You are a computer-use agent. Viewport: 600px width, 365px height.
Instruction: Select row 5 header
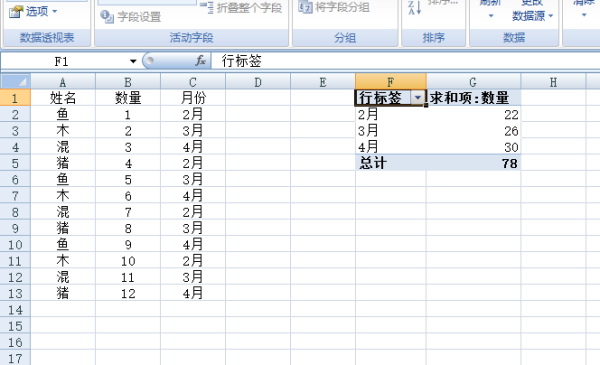(15, 163)
